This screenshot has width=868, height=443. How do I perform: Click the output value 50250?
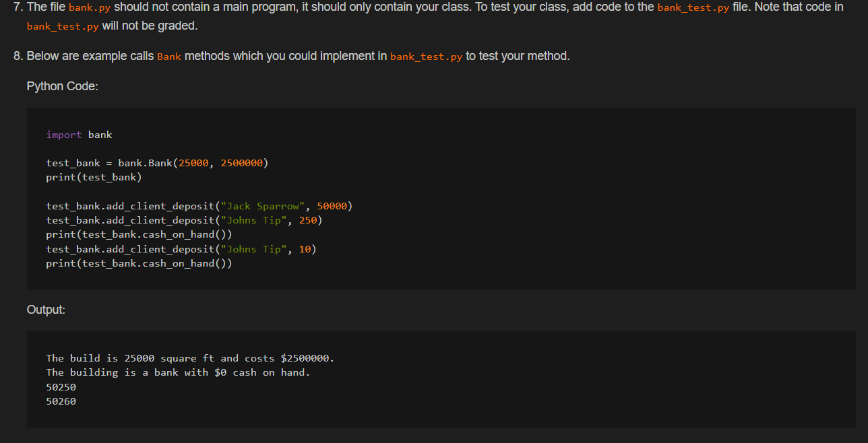(61, 387)
